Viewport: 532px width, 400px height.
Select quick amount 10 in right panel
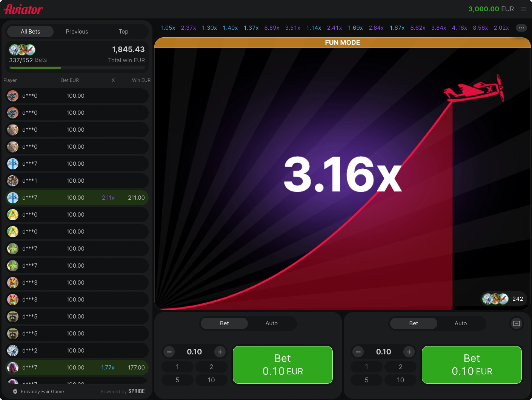[x=400, y=380]
